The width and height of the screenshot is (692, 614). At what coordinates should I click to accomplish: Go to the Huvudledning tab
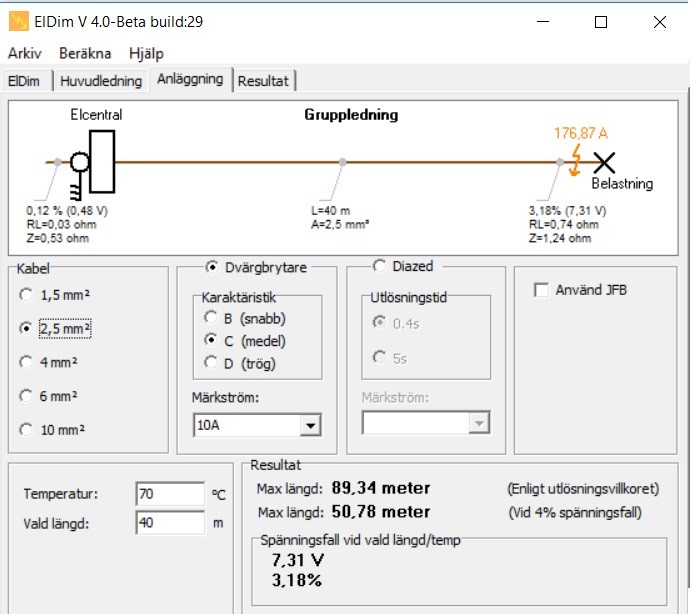(98, 81)
